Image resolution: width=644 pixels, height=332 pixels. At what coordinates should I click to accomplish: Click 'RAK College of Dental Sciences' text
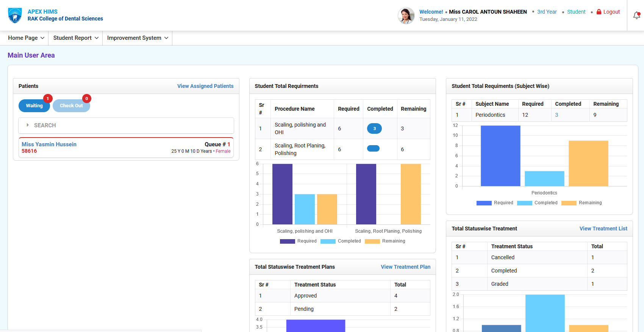point(65,19)
